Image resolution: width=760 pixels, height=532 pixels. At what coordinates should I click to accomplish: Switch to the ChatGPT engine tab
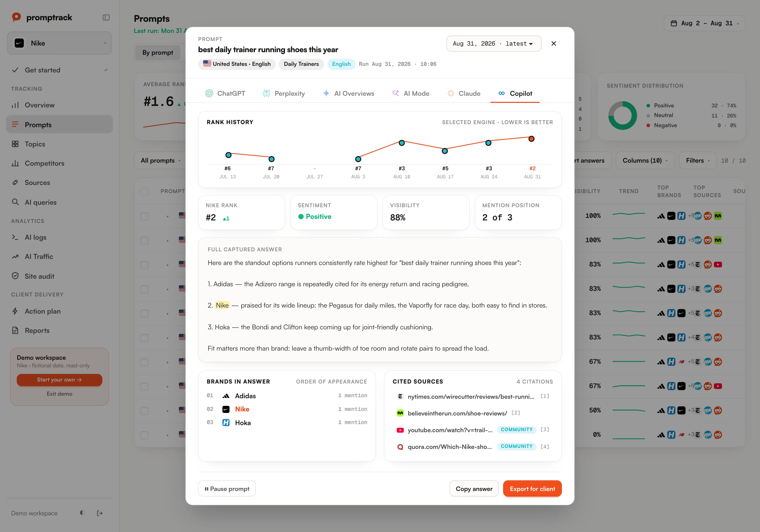pos(225,93)
